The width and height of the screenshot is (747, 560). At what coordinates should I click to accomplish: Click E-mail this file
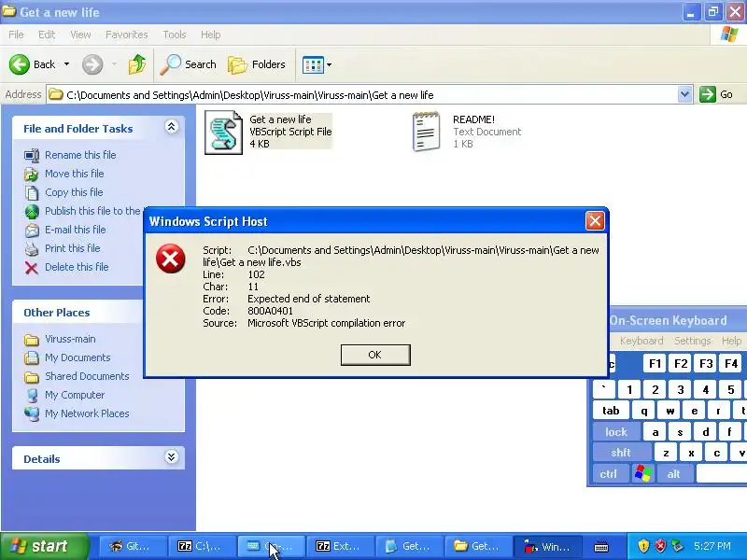click(76, 229)
